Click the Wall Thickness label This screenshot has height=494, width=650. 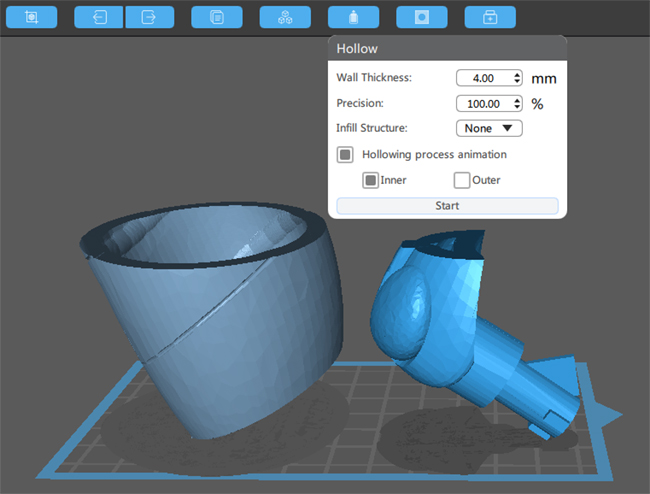[374, 77]
